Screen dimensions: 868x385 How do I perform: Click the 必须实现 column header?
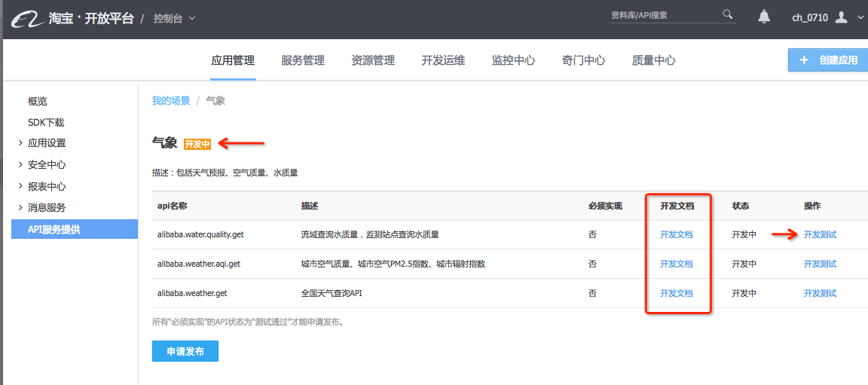pyautogui.click(x=606, y=206)
